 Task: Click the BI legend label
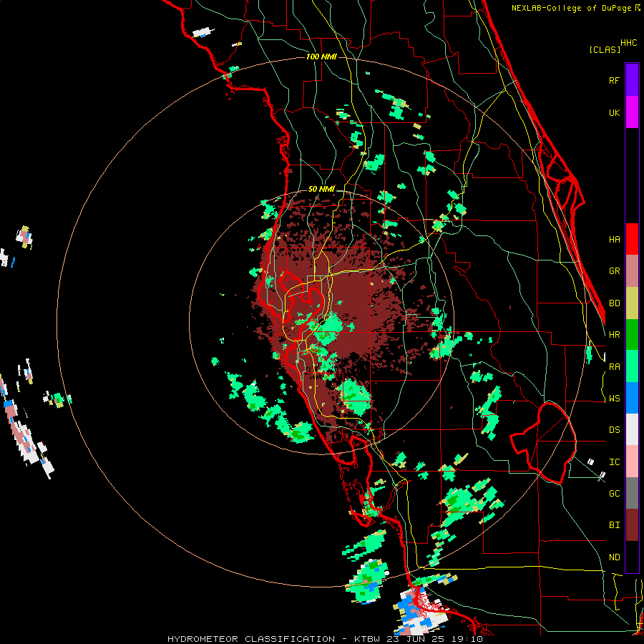click(x=614, y=525)
